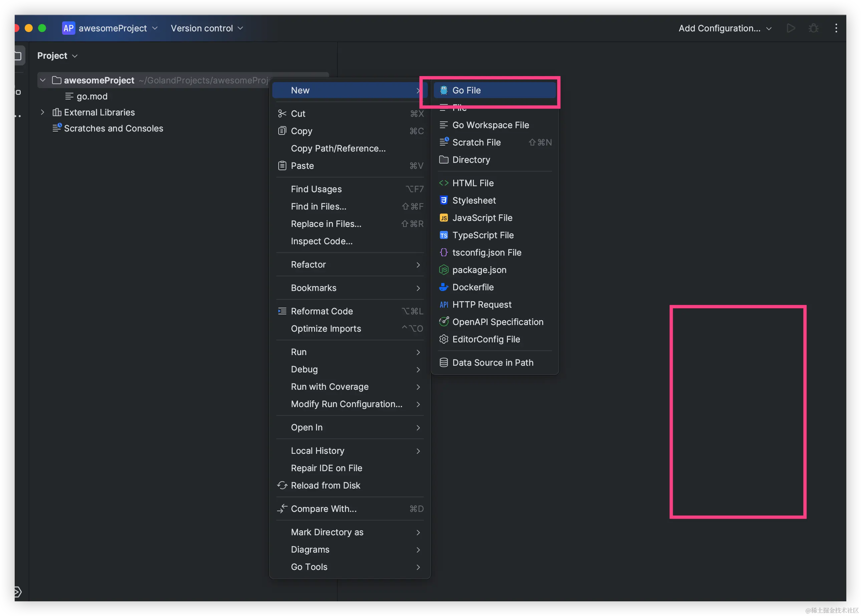Click the Data Source in Path database icon
Viewport: 861px width, 616px height.
[x=444, y=363]
